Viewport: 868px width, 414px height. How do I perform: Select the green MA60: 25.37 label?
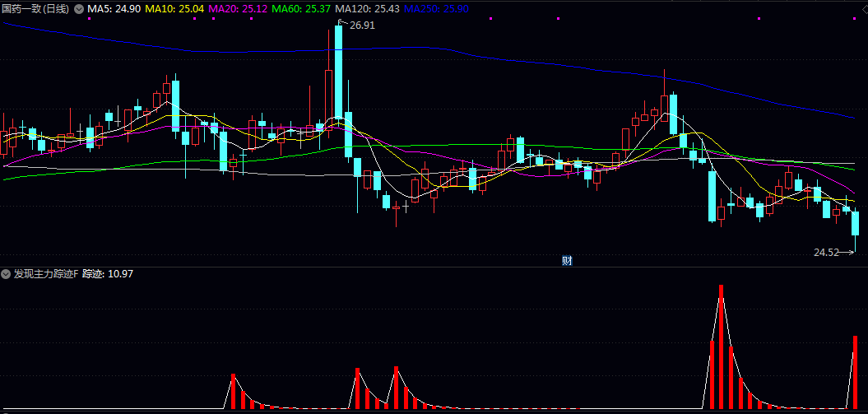click(302, 9)
